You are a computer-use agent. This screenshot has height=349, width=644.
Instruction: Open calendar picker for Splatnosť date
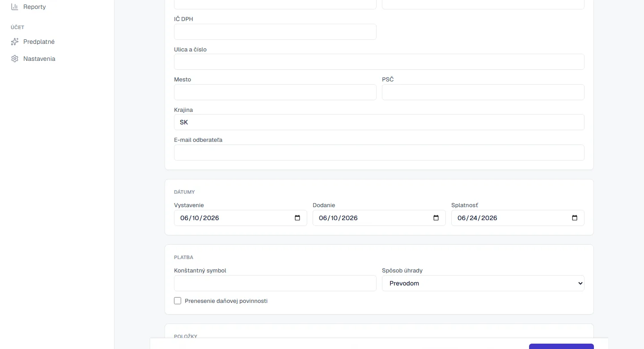coord(575,218)
